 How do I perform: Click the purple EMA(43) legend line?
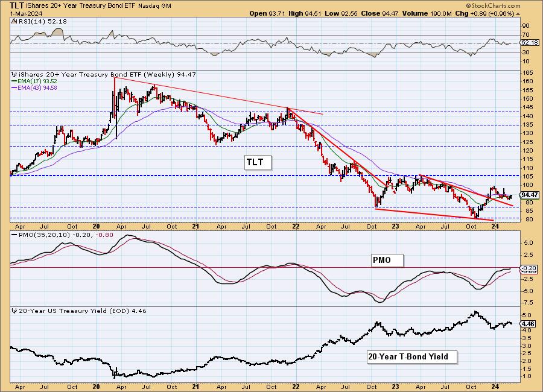tap(14, 88)
